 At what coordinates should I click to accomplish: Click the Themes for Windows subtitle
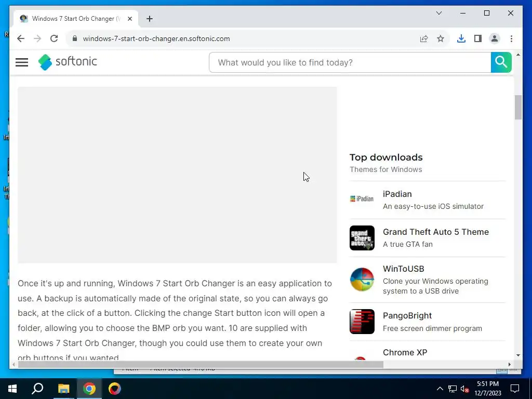[x=386, y=170]
